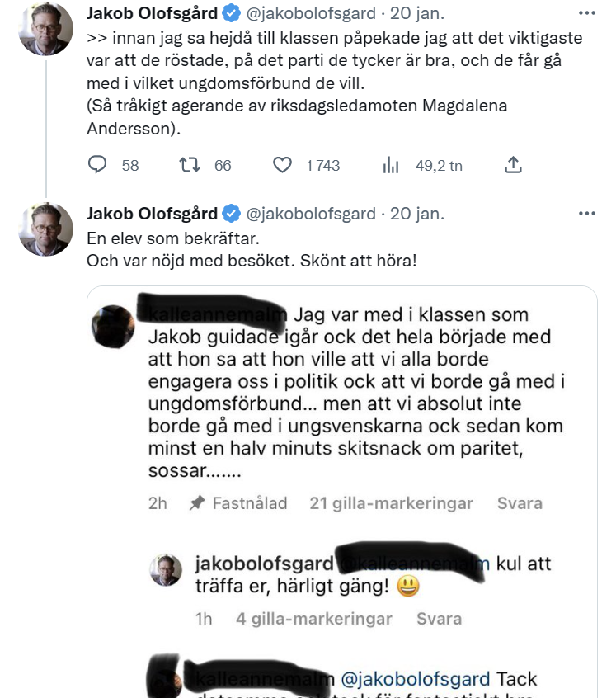Open @jakobolofsgard handle on first tweet
The width and height of the screenshot is (616, 698).
tap(311, 14)
